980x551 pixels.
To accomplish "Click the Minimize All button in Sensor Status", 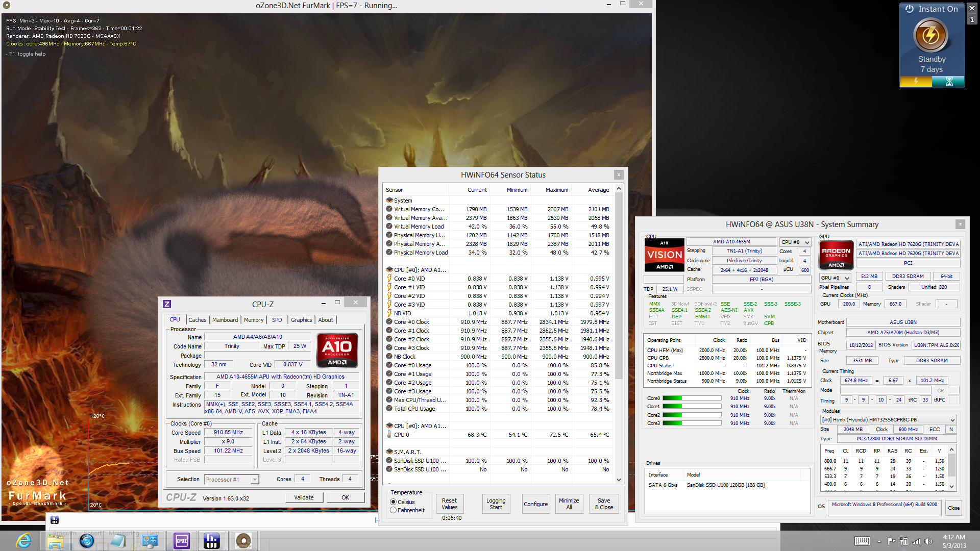I will coord(569,504).
